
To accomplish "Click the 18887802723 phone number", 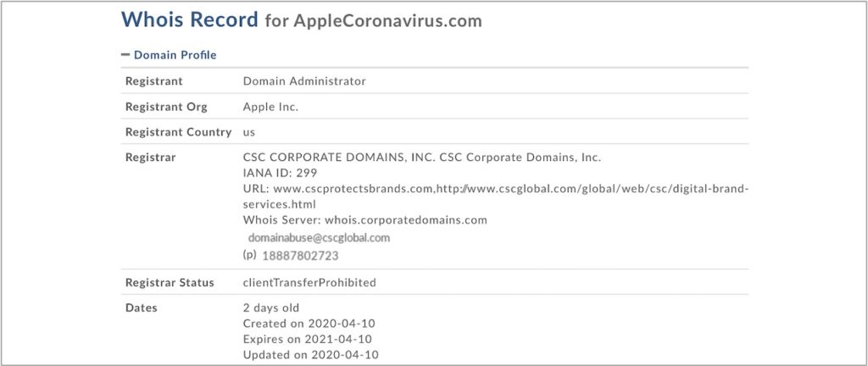I will click(x=301, y=255).
